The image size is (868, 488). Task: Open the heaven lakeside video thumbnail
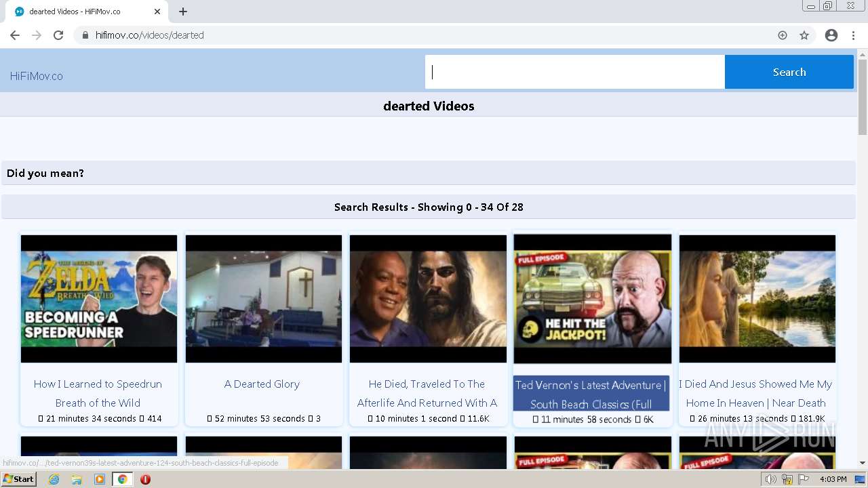[757, 299]
